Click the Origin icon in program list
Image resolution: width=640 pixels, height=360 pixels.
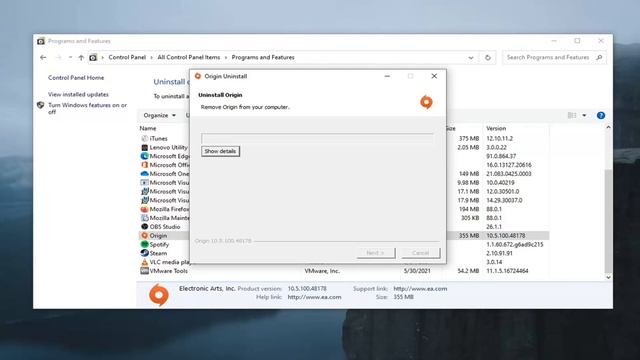144,236
